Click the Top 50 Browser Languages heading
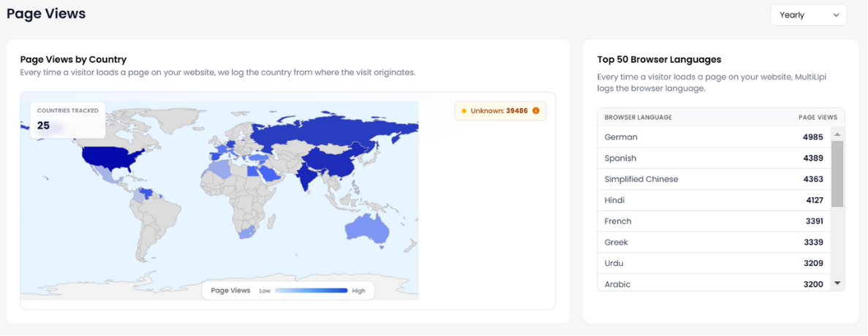 660,59
